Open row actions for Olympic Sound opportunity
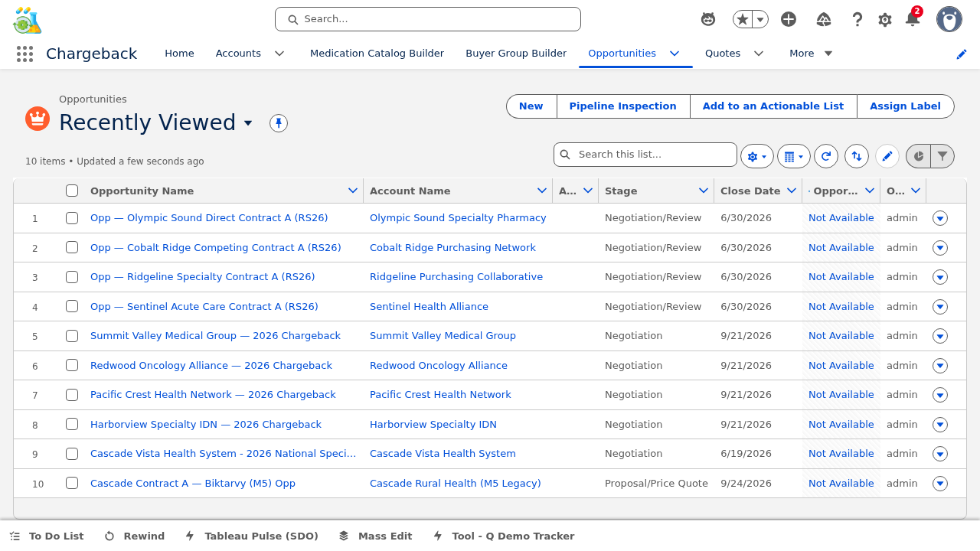The image size is (980, 551). click(940, 218)
